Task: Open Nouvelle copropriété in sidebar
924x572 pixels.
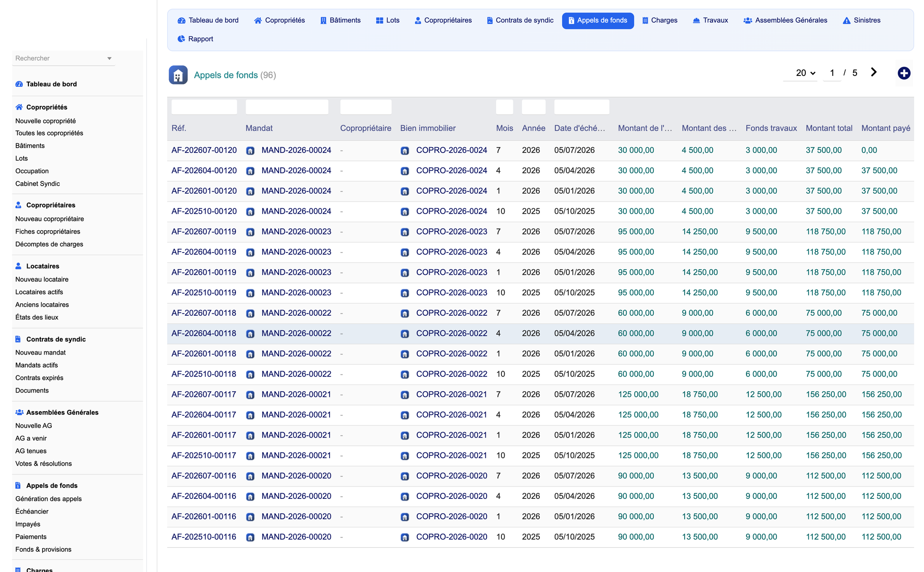Action: click(x=46, y=121)
